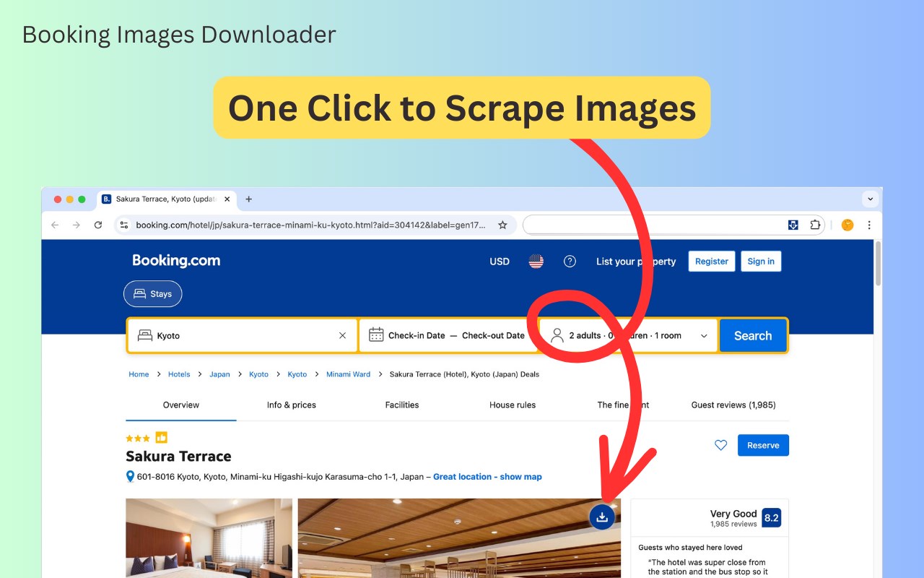Open the Extensions puzzle icon
Image resolution: width=924 pixels, height=578 pixels.
815,225
